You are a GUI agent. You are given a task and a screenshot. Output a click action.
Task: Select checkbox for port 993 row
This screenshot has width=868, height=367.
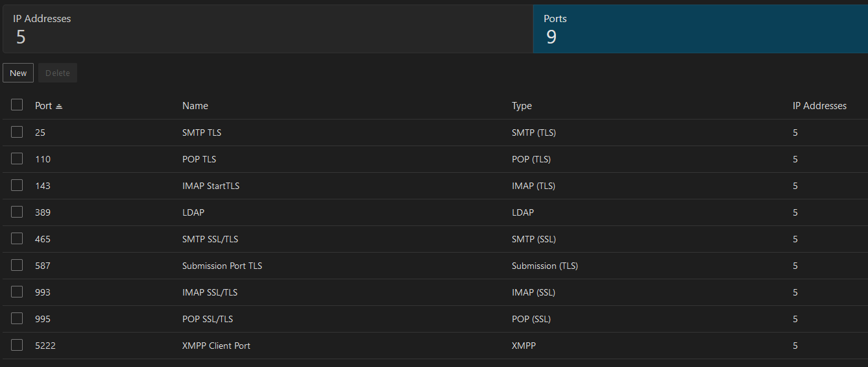(17, 292)
